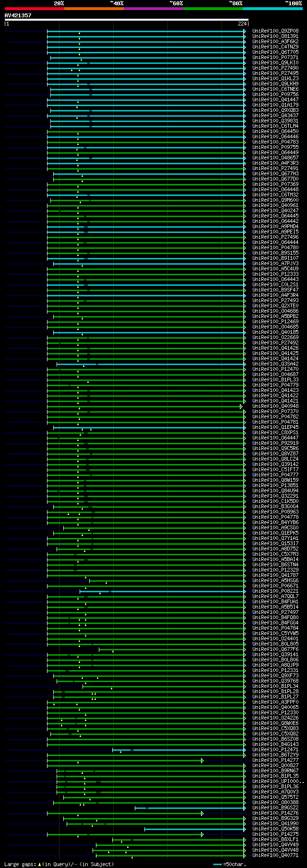Click the green ~80% identity legend segment
This screenshot has width=307, height=868.
(x=213, y=9)
